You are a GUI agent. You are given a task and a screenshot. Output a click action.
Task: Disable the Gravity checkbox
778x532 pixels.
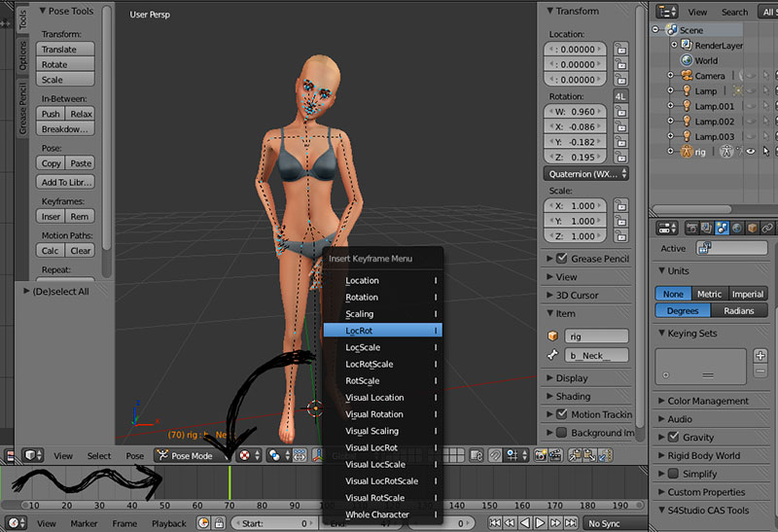[x=675, y=438]
